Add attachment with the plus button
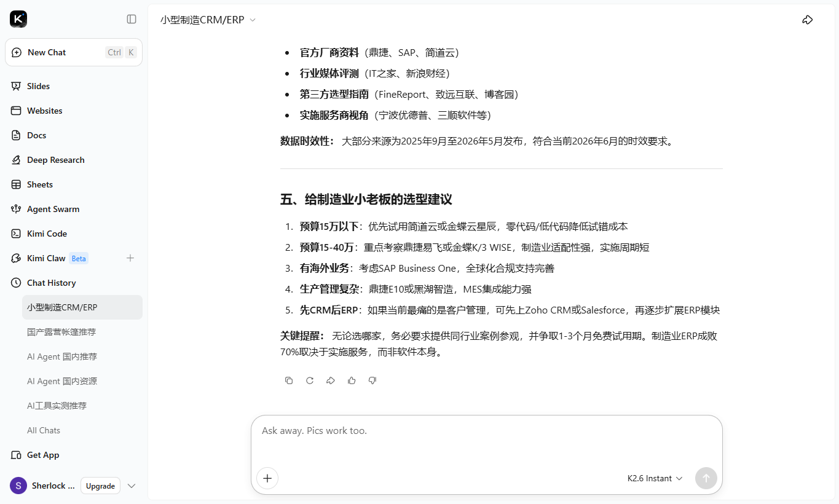The image size is (839, 504). pos(267,478)
